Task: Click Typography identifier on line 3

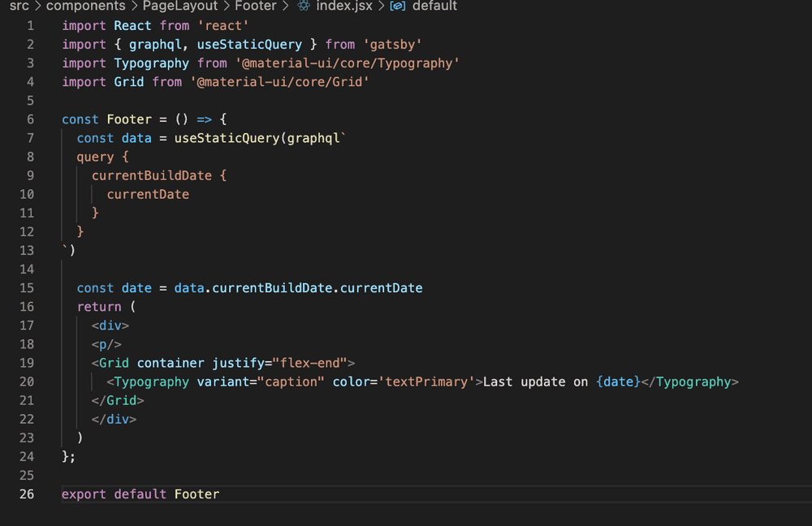Action: pos(152,63)
